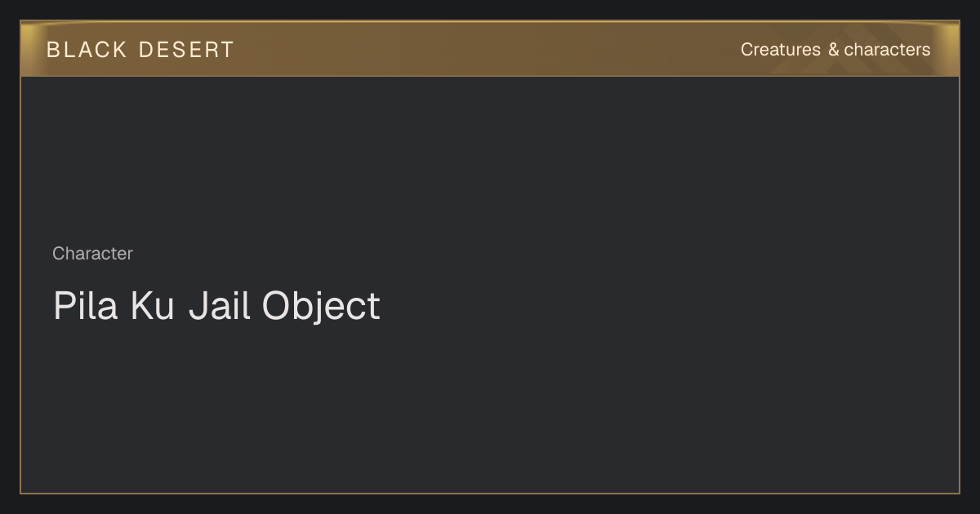Click the gold border line at the card bottom
Image resolution: width=980 pixels, height=514 pixels.
[490, 493]
